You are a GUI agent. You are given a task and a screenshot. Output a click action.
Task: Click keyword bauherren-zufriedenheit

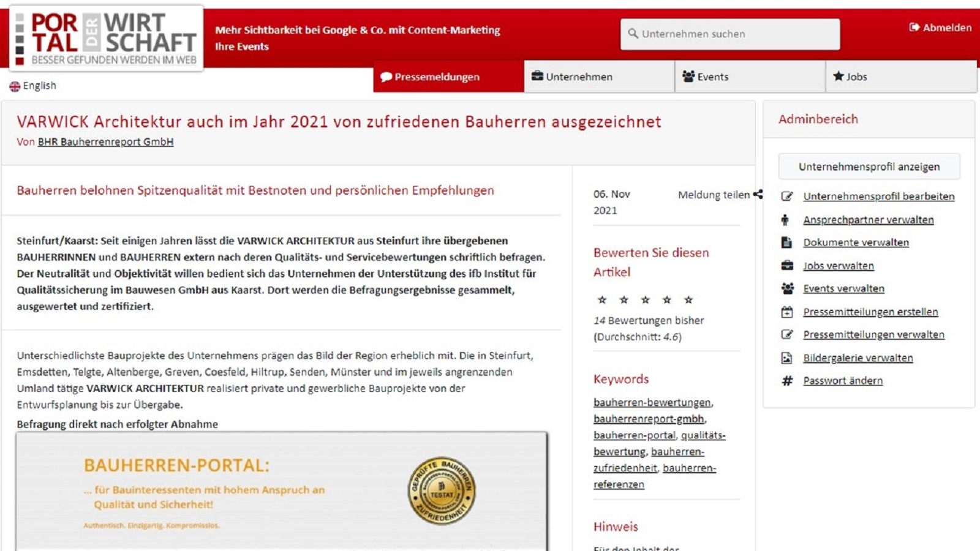(677, 452)
